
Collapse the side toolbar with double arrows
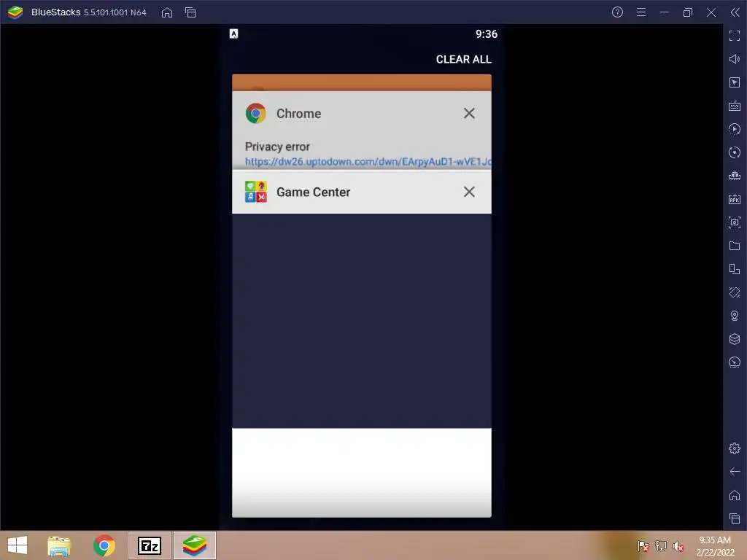735,12
